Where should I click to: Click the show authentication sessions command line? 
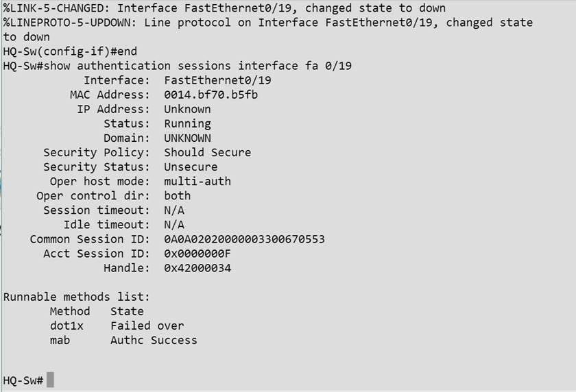(178, 66)
